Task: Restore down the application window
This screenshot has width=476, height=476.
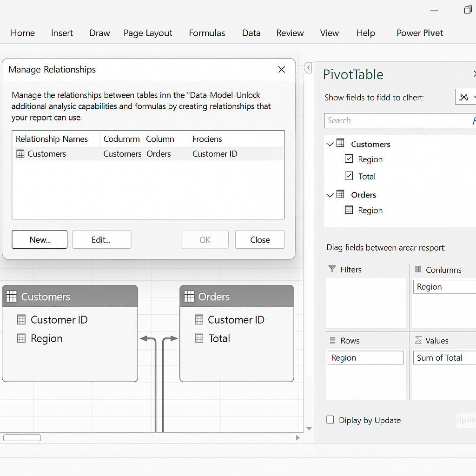Action: (468, 10)
